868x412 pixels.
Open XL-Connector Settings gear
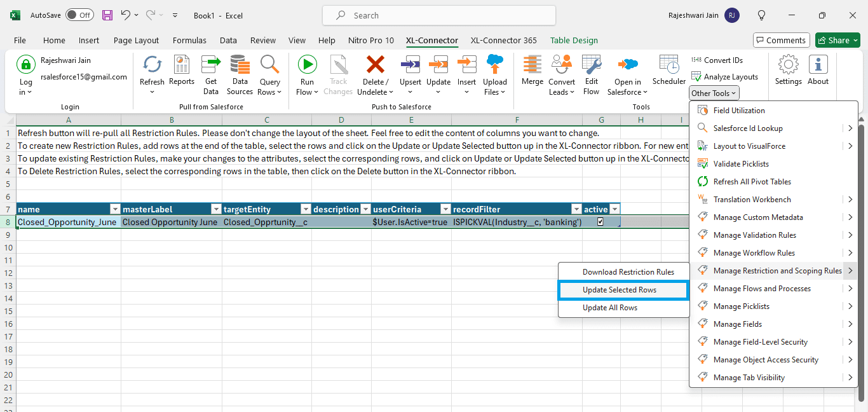click(x=788, y=65)
